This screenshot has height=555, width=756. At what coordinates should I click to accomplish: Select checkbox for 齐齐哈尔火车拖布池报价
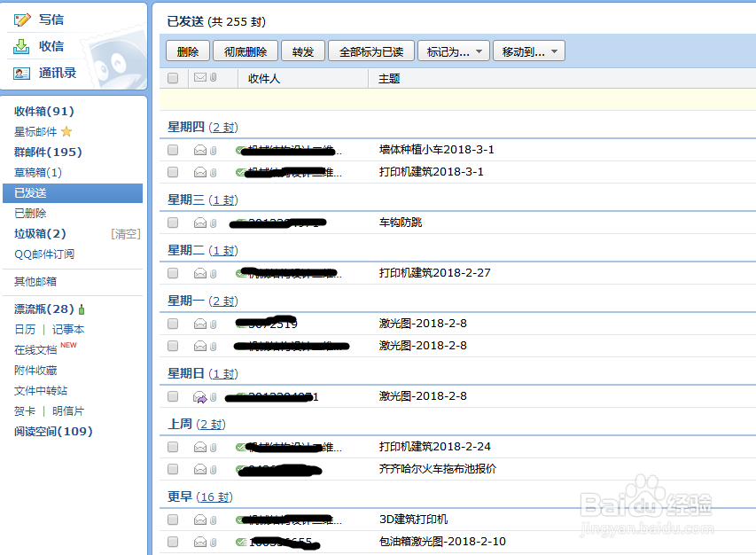173,469
